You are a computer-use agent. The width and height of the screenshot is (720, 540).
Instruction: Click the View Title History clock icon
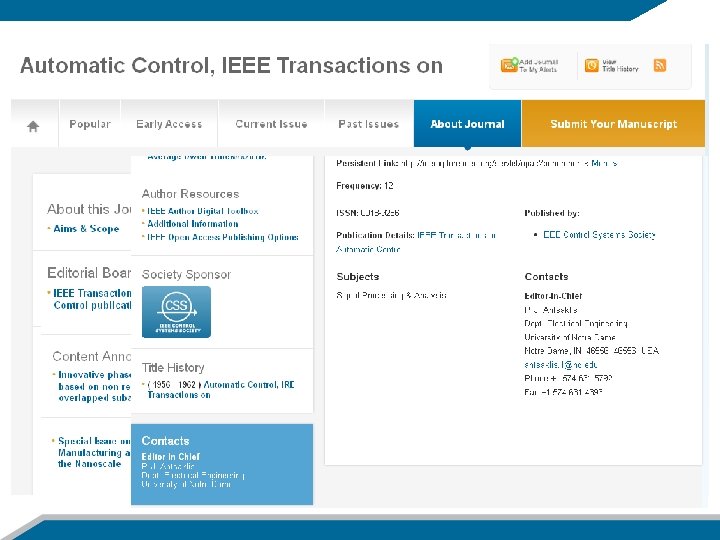[591, 65]
